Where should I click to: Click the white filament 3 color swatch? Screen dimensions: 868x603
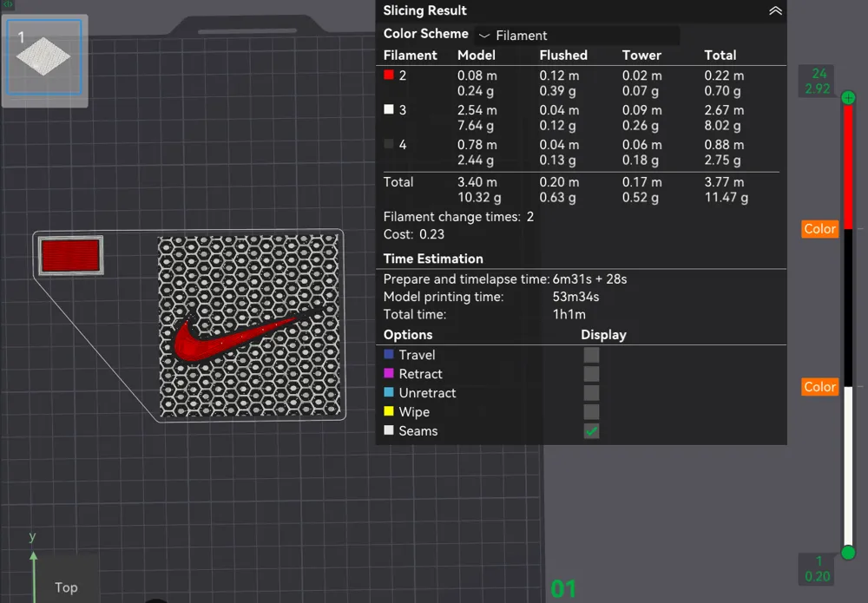tap(389, 109)
